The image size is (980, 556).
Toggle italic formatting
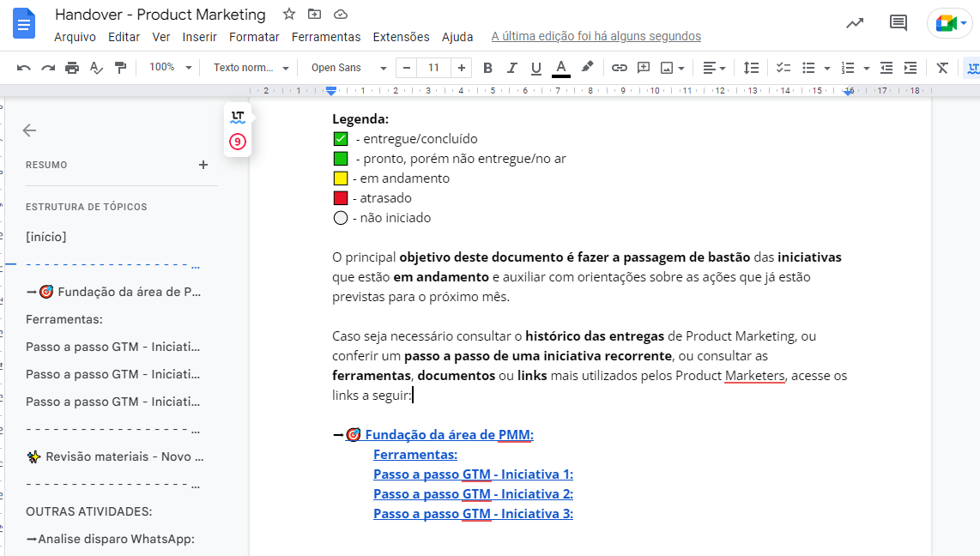click(x=511, y=67)
